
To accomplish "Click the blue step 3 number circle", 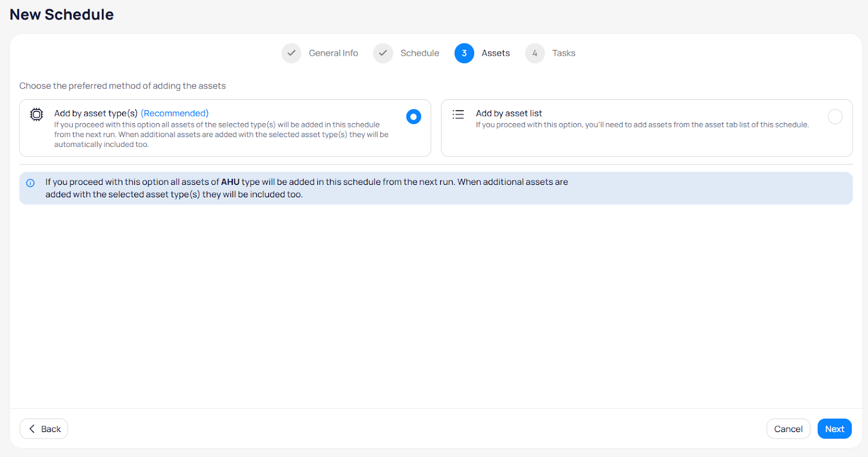I will click(x=464, y=53).
